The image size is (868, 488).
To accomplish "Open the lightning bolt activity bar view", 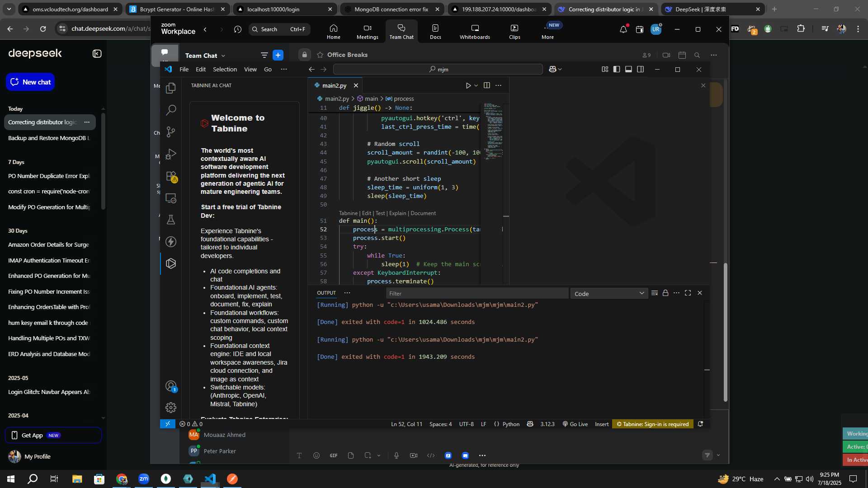I will click(171, 242).
